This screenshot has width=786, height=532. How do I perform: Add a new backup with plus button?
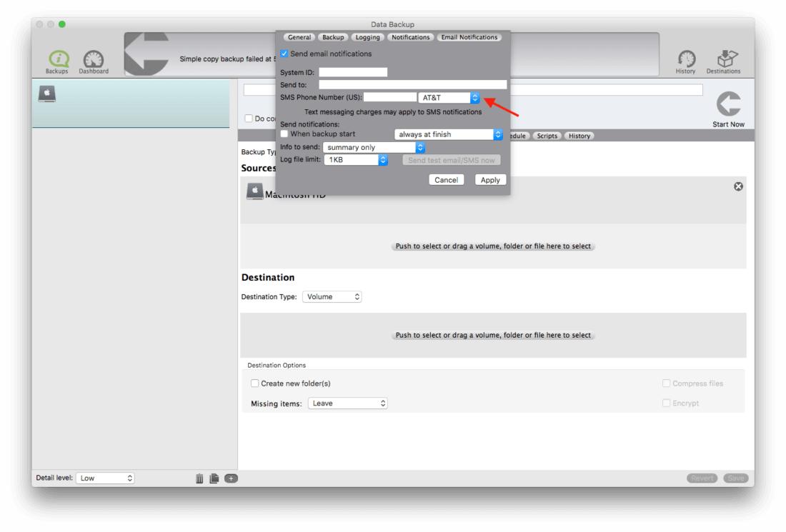[x=232, y=478]
